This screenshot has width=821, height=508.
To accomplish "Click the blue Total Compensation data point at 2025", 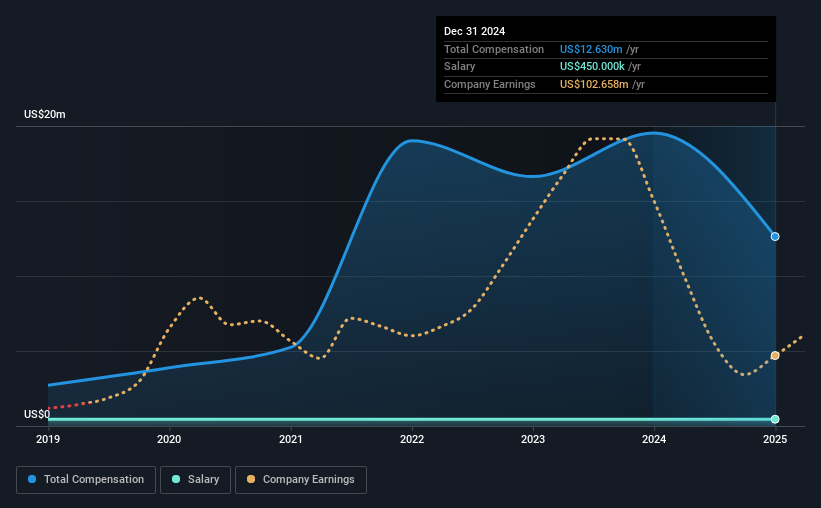I will (x=775, y=237).
